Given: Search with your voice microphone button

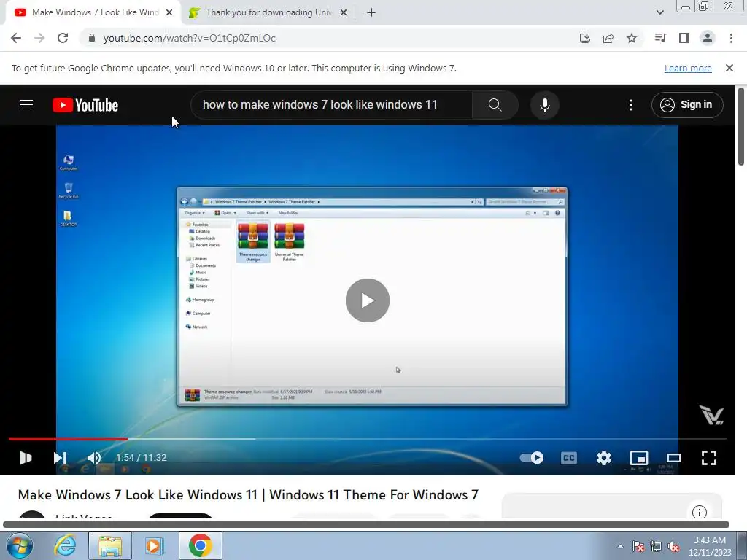Looking at the screenshot, I should point(544,105).
